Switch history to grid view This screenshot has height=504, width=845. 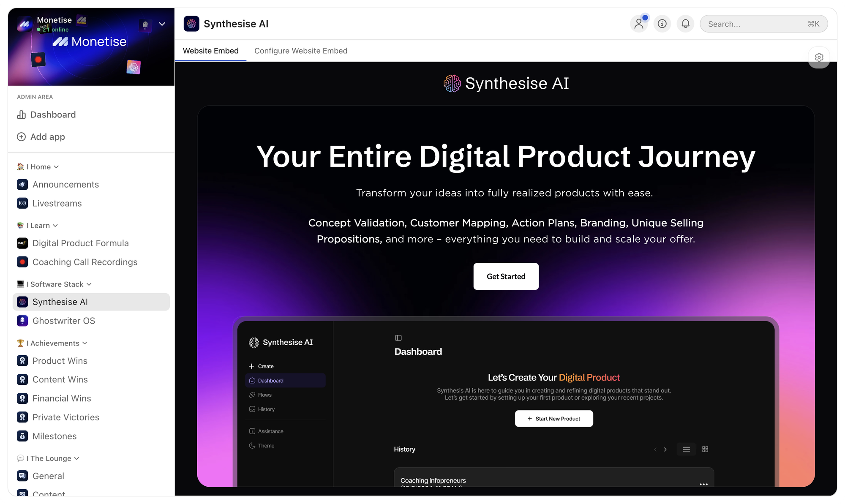pos(705,449)
